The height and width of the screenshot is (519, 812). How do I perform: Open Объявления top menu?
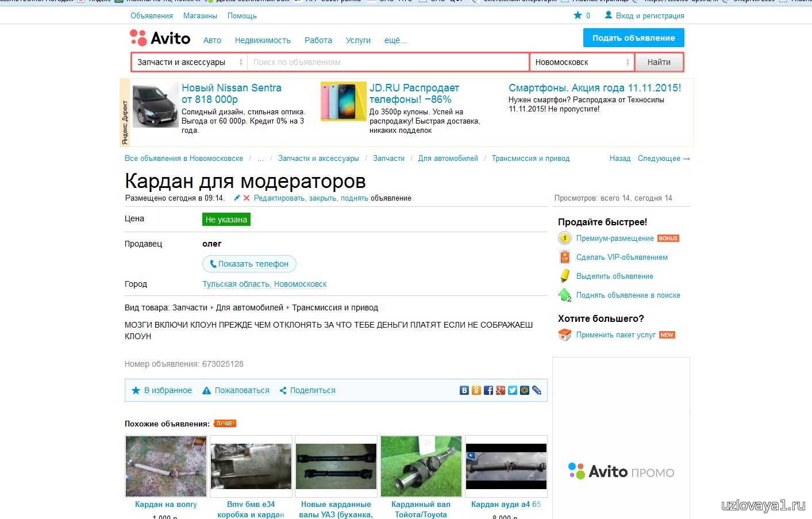point(152,16)
